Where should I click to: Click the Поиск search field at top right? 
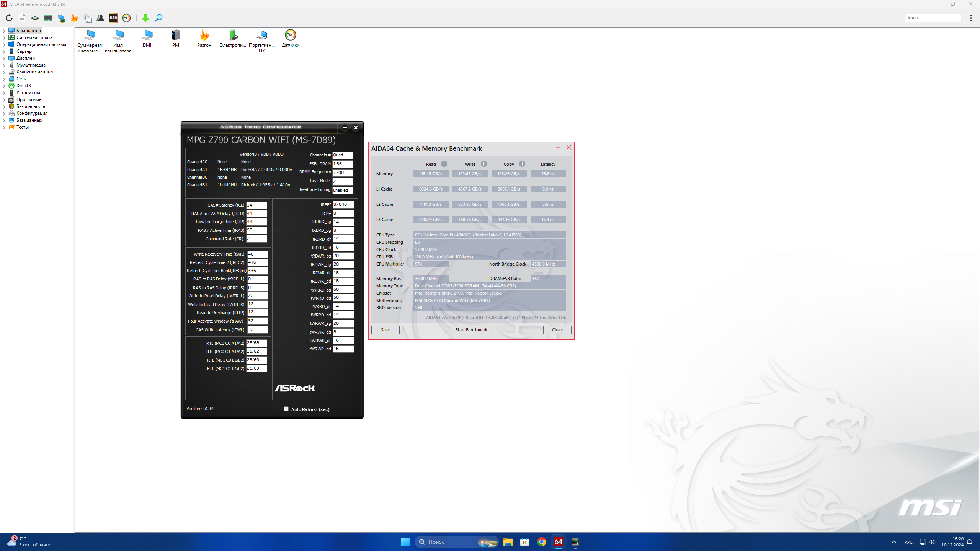[932, 18]
